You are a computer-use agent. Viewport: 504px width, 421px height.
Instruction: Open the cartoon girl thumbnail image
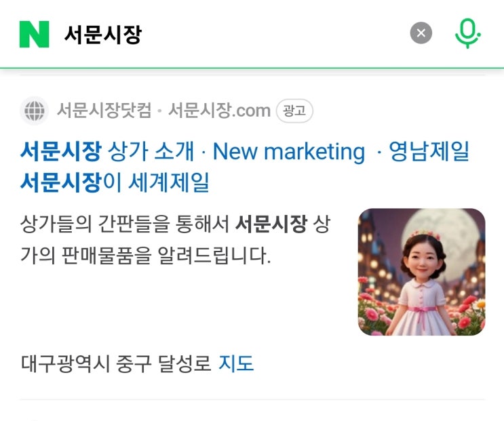[x=422, y=272]
